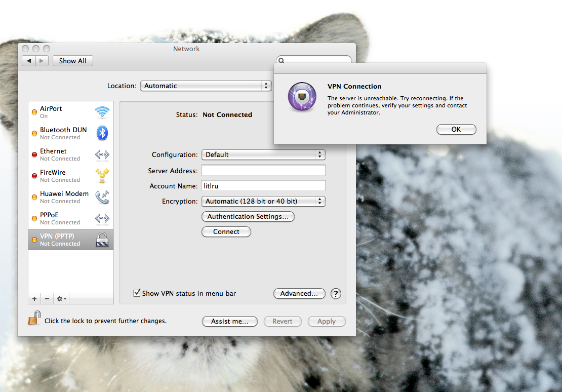Click the Server Address field
Screen dimensions: 562x392
click(x=263, y=170)
